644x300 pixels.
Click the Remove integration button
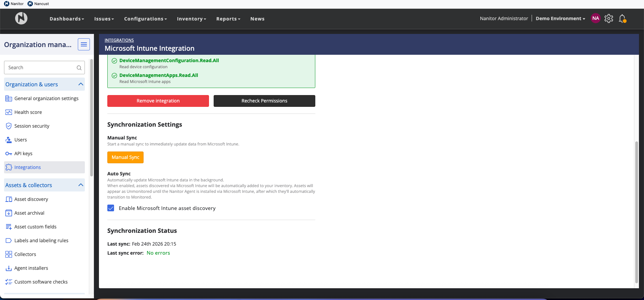158,101
